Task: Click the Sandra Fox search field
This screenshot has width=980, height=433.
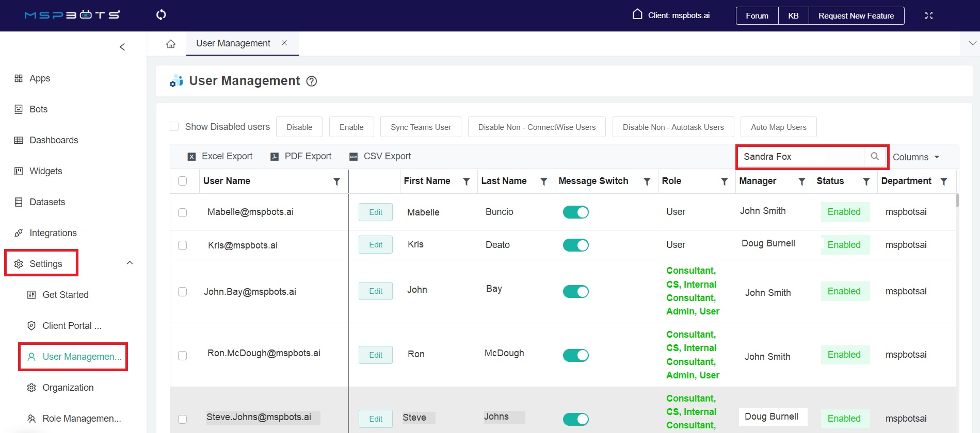Action: [x=800, y=157]
